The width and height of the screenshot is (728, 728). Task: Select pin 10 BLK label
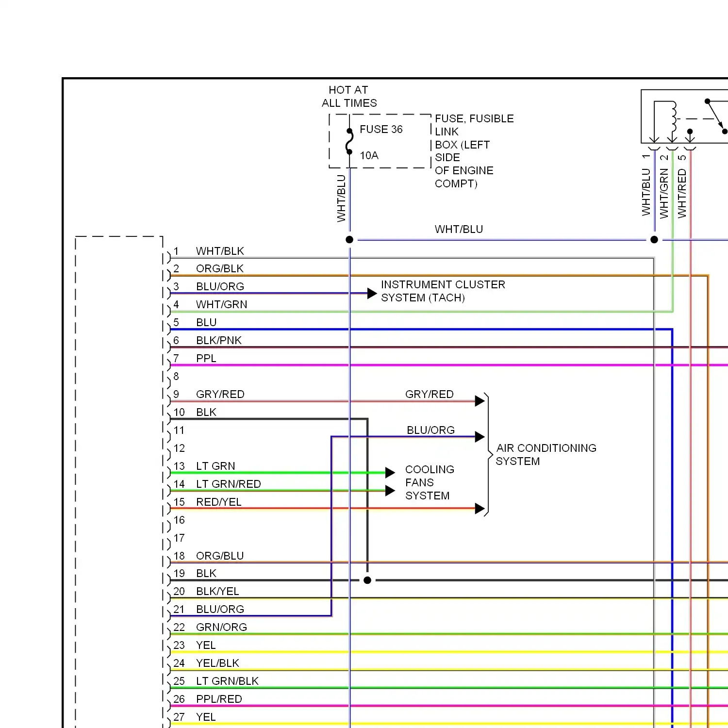206,412
